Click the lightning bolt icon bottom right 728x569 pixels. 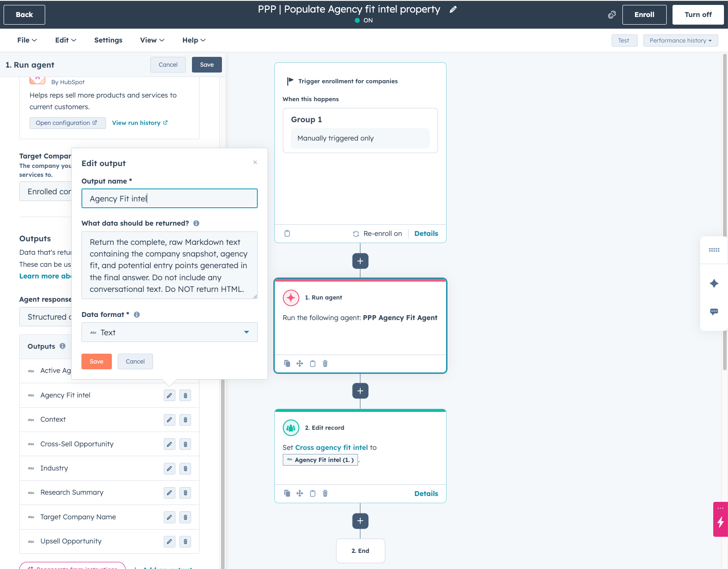pos(720,521)
